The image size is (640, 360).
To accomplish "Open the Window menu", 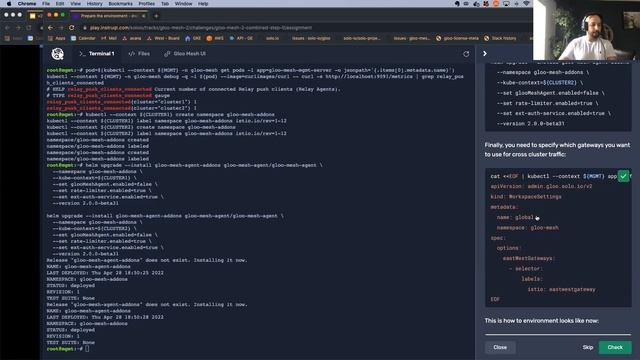I will click(x=183, y=4).
